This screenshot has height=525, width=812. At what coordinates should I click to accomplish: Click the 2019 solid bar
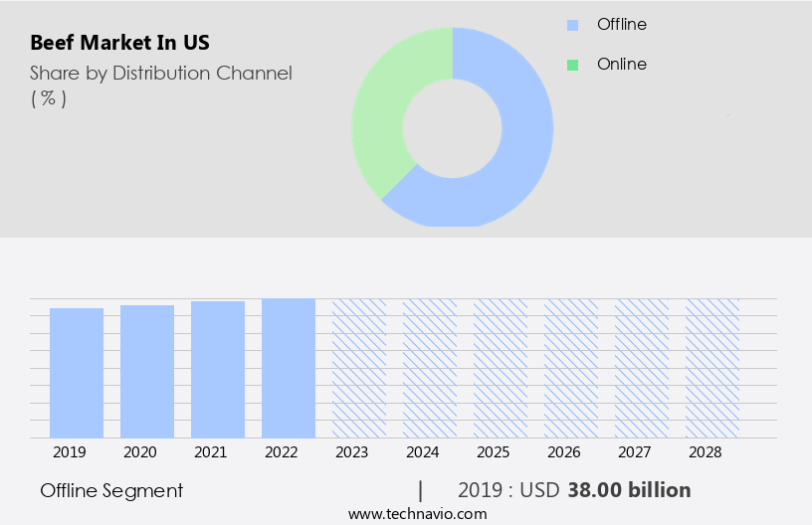77,373
